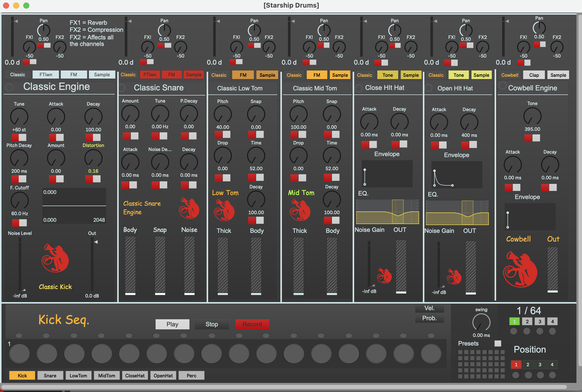The image size is (582, 392).
Task: Click the small monkey icon in Close Hit Hat
Action: (384, 276)
